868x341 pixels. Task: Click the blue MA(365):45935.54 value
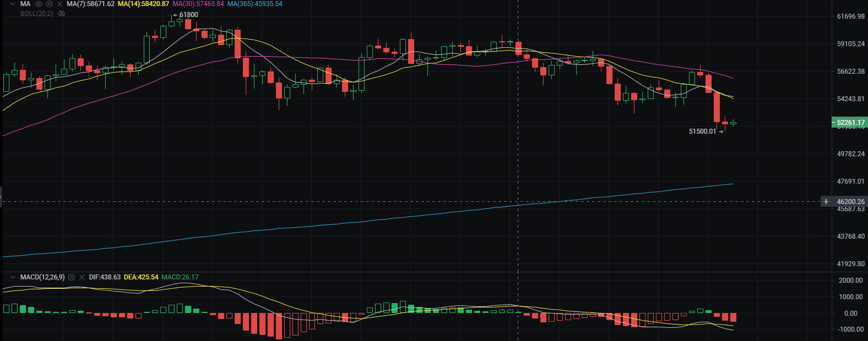(255, 4)
